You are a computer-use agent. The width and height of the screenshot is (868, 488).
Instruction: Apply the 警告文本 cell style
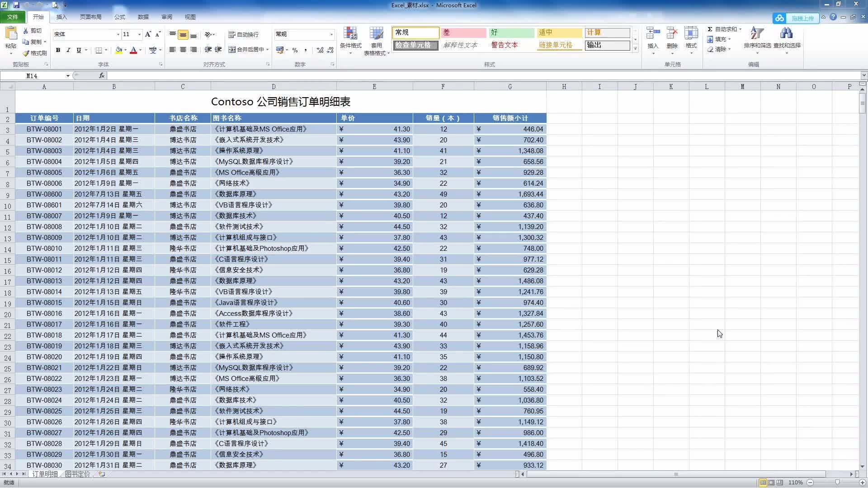505,45
